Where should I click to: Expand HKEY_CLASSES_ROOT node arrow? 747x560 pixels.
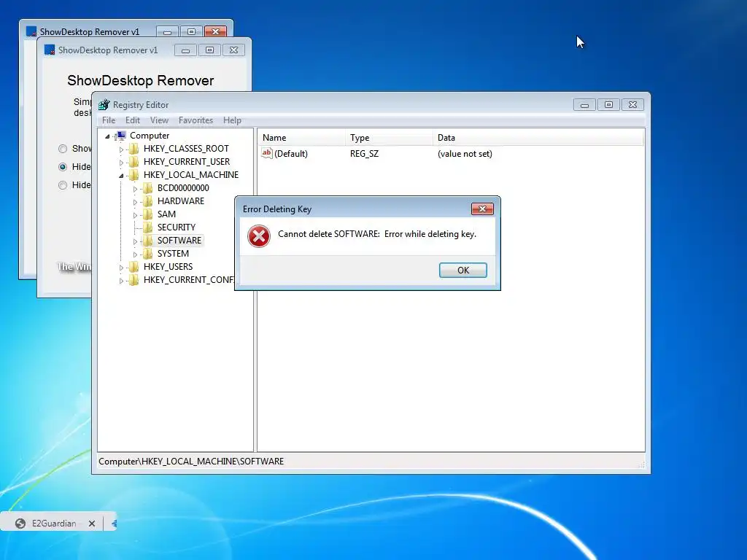coord(121,149)
